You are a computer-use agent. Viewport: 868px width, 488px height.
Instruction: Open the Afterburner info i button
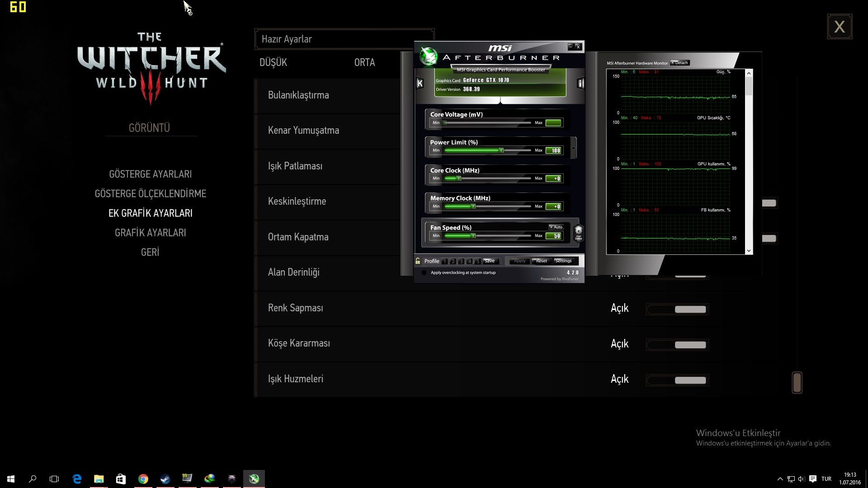pos(581,83)
